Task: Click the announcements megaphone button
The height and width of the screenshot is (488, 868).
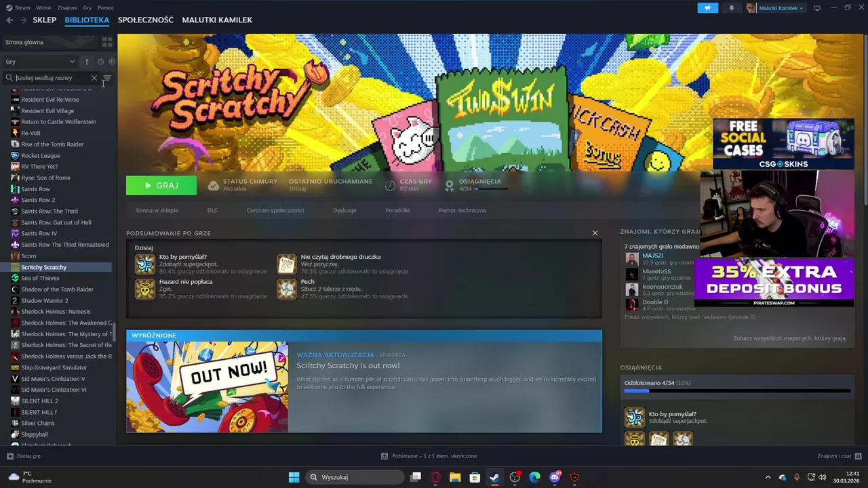Action: [x=707, y=8]
